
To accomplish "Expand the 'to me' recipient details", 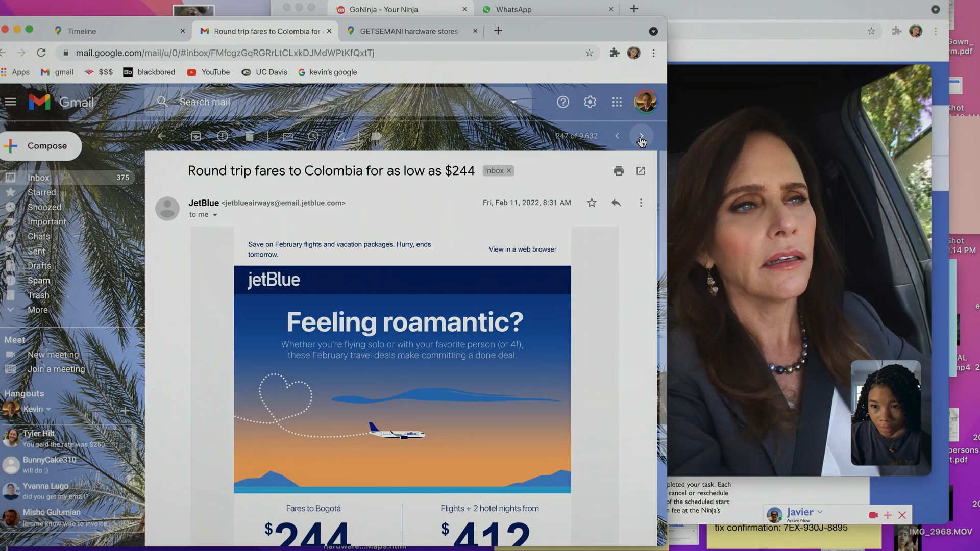I will pos(215,215).
